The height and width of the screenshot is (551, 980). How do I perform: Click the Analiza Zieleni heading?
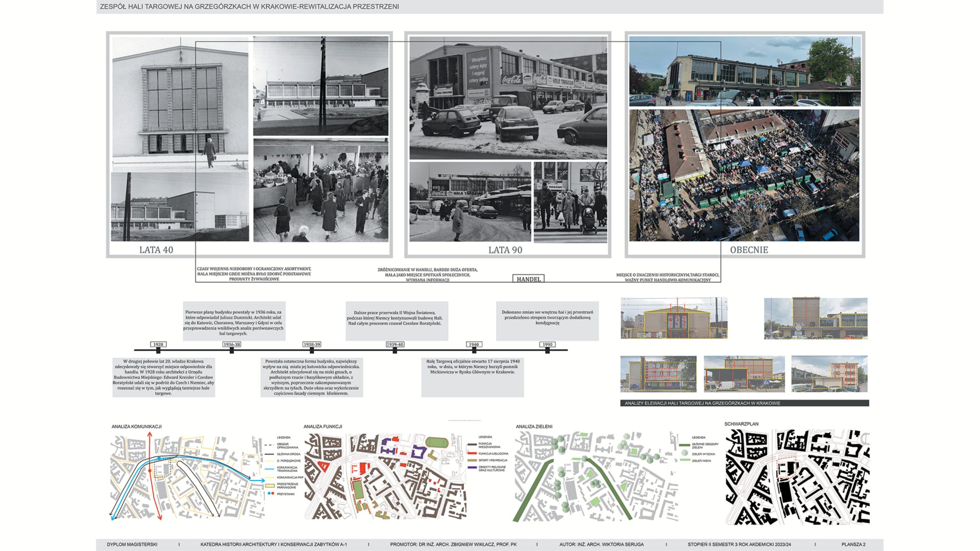(x=534, y=426)
